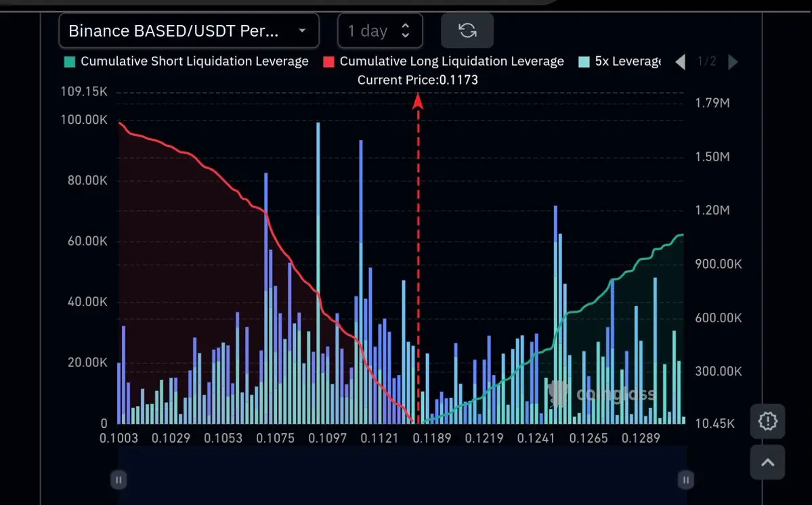Click the tallest bar near 0.1097

[318, 273]
